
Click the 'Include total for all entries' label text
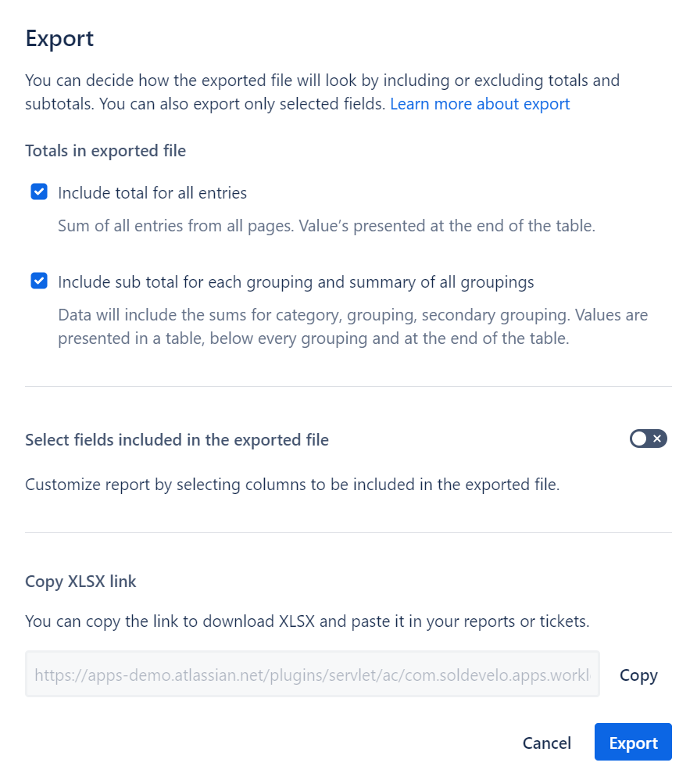[x=152, y=193]
